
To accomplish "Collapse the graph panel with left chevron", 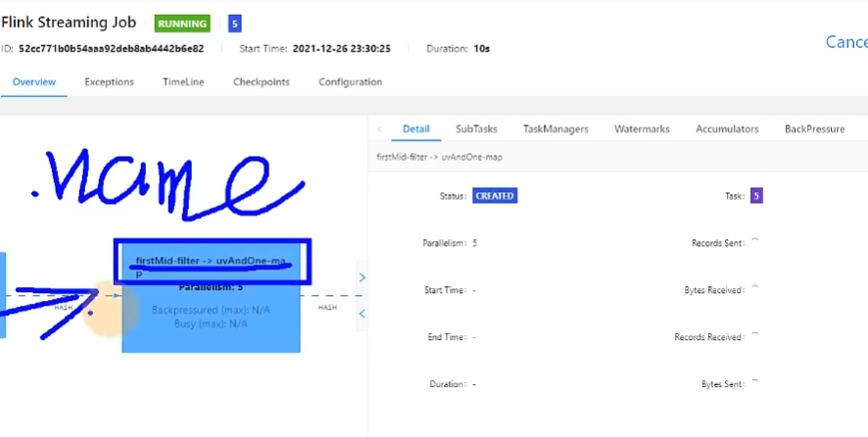I will (362, 314).
